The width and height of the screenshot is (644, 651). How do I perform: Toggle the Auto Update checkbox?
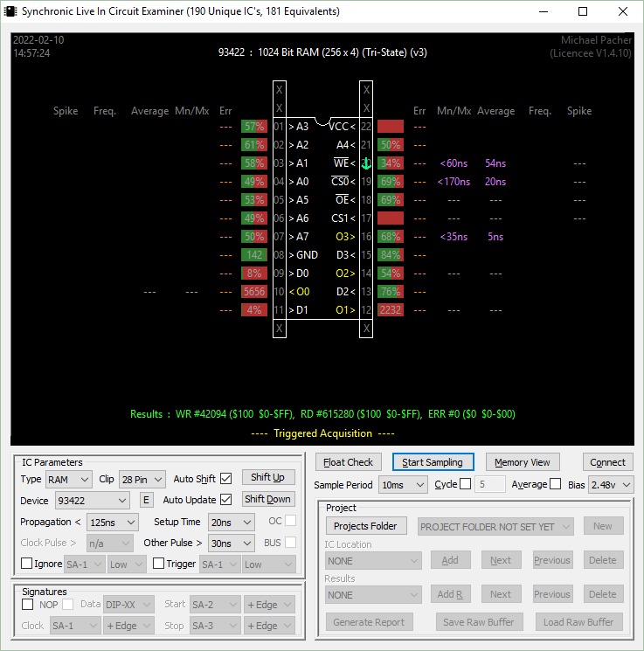coord(225,500)
